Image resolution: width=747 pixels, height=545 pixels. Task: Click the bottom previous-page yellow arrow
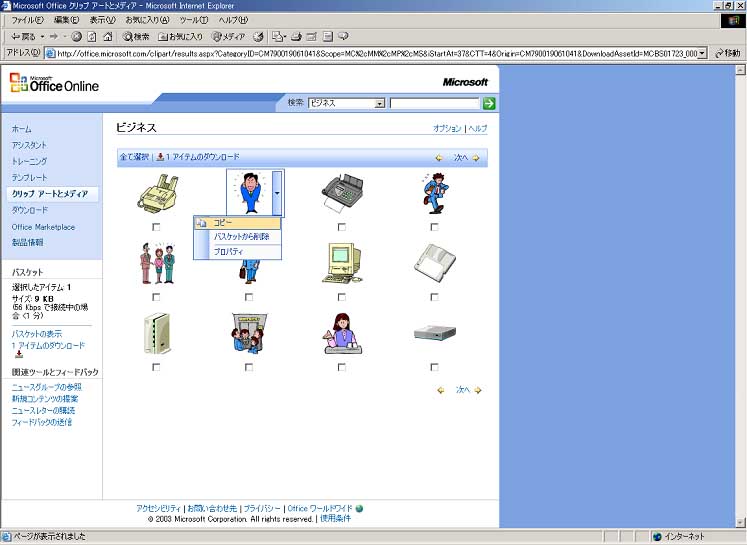(441, 390)
